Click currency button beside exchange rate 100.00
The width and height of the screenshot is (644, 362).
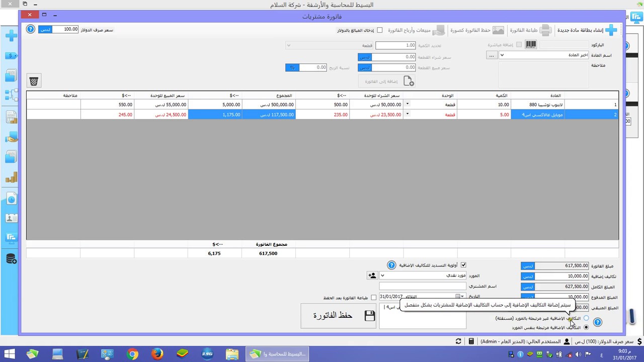click(45, 30)
